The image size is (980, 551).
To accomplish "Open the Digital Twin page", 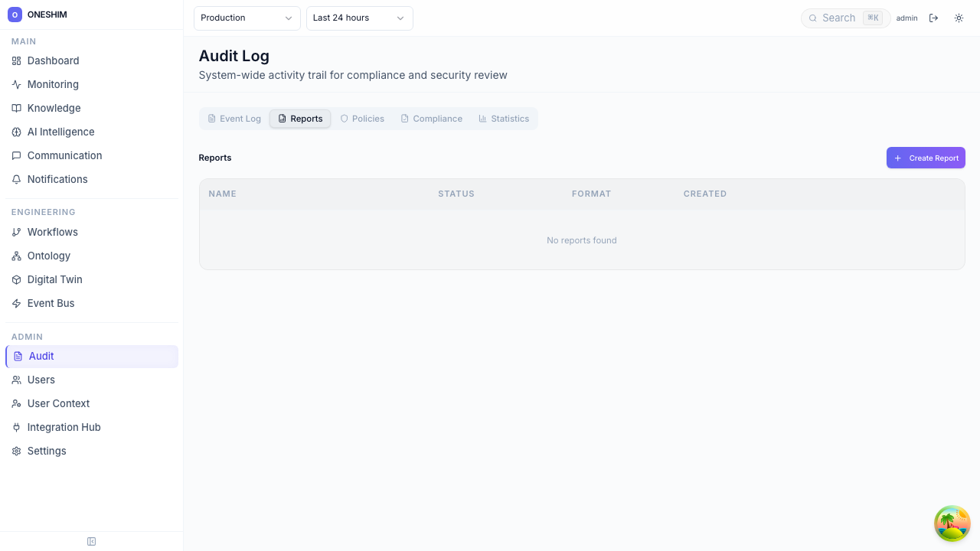I will (54, 279).
